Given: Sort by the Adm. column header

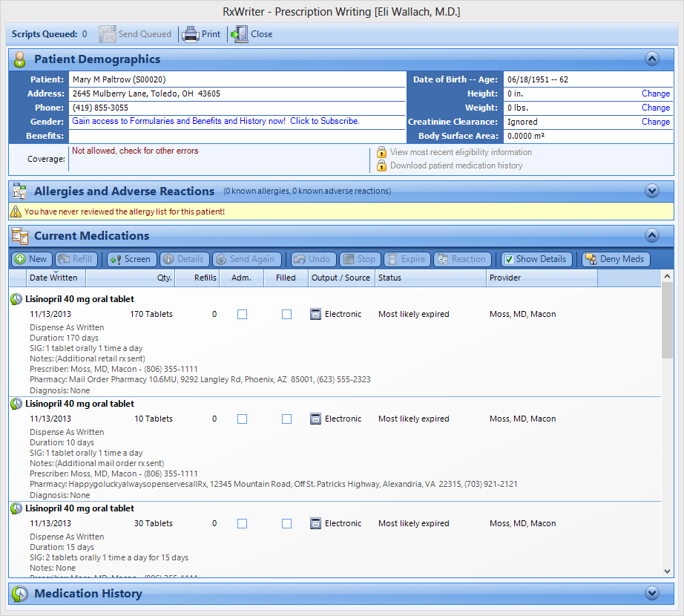Looking at the screenshot, I should pos(242,278).
